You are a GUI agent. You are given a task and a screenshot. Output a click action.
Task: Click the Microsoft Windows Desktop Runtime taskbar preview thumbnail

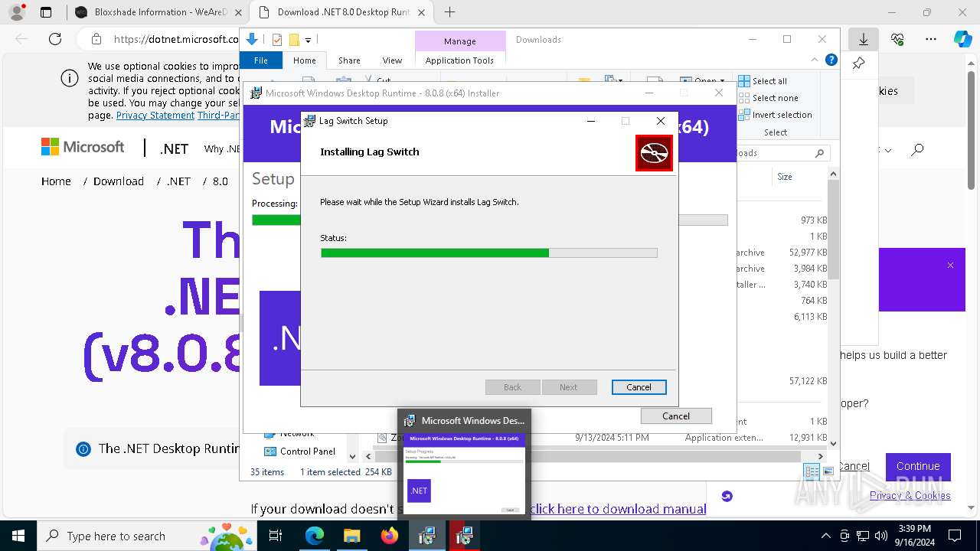tap(464, 473)
